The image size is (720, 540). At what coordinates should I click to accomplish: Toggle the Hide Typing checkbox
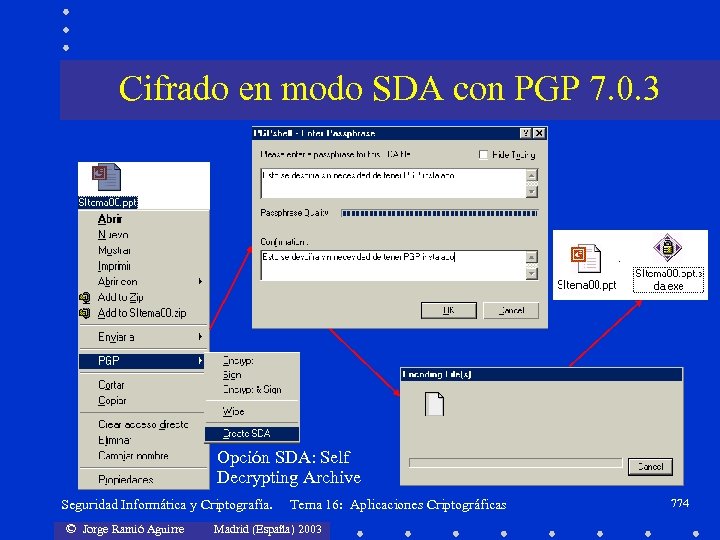[483, 155]
